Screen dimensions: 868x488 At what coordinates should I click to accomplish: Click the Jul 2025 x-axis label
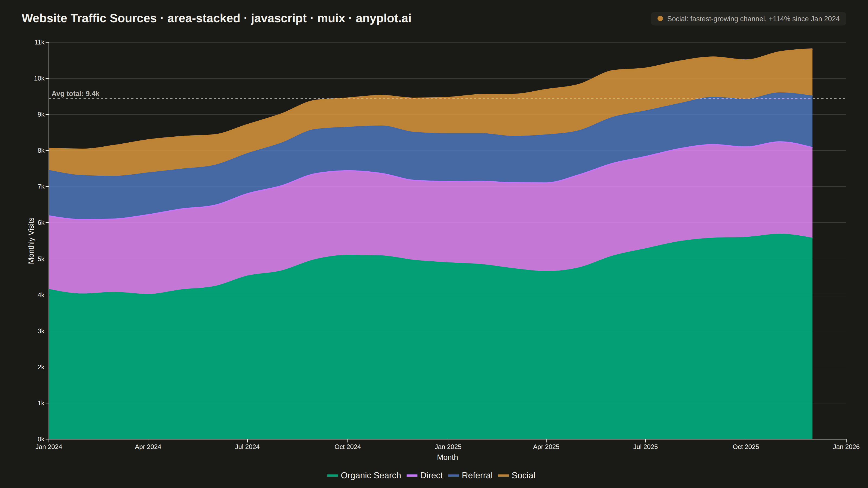click(645, 447)
